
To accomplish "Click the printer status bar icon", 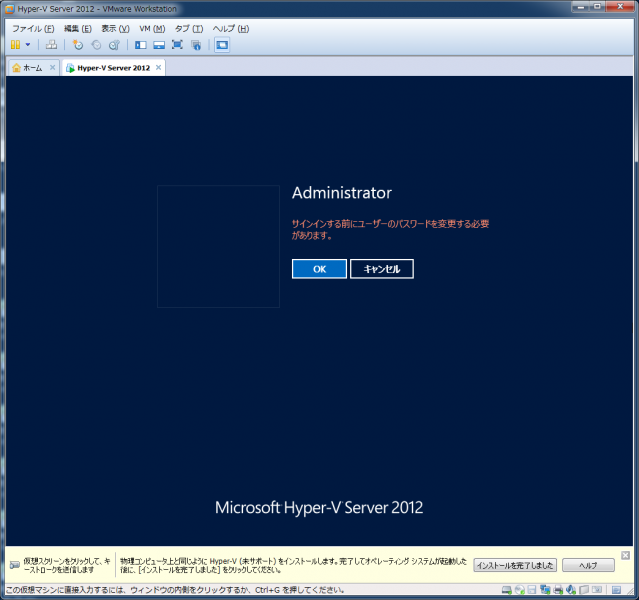I will click(x=558, y=590).
